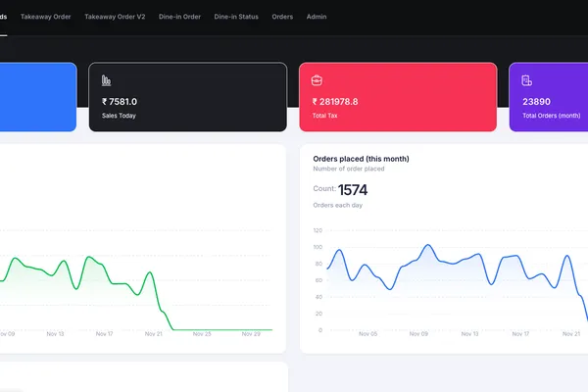
Task: Click the Orders placed (this month) heading
Action: 361,159
